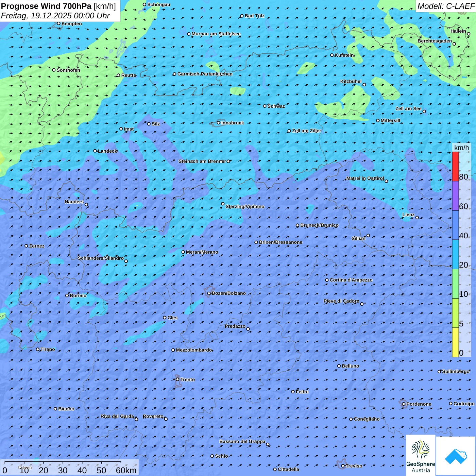The width and height of the screenshot is (476, 476).
Task: Click the 'Murnau am Staffelsee' label
Action: click(216, 34)
